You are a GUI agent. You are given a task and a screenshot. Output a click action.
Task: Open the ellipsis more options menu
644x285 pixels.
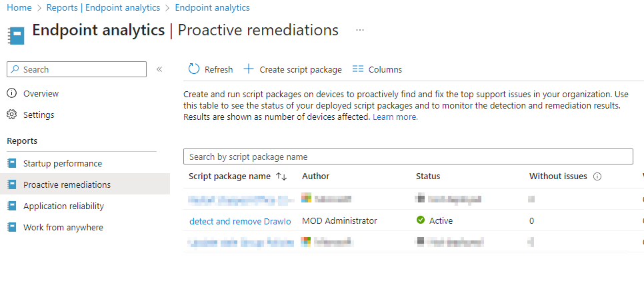tap(360, 31)
